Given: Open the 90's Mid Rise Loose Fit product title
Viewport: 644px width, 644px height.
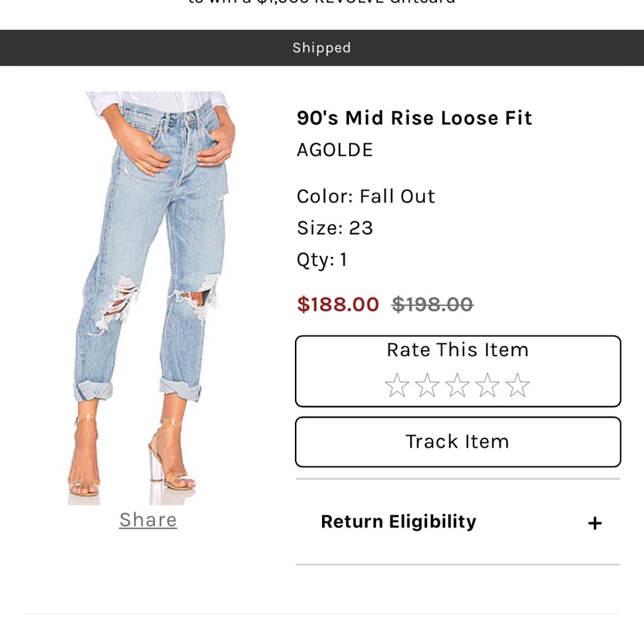Looking at the screenshot, I should 415,118.
